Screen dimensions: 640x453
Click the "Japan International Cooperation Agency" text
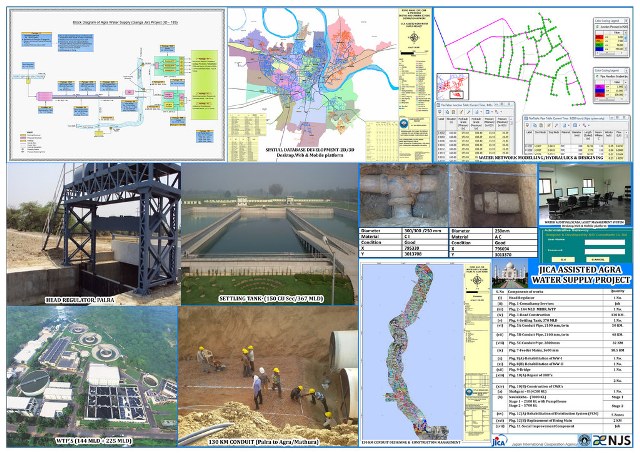543,443
